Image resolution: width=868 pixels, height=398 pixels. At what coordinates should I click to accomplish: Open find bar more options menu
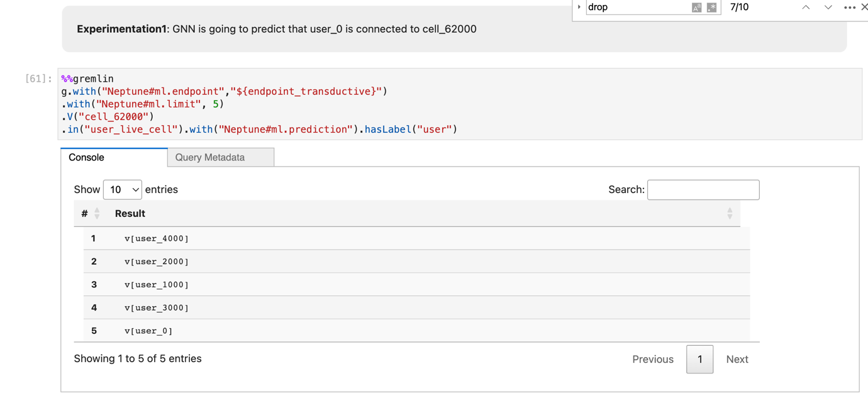pyautogui.click(x=849, y=8)
